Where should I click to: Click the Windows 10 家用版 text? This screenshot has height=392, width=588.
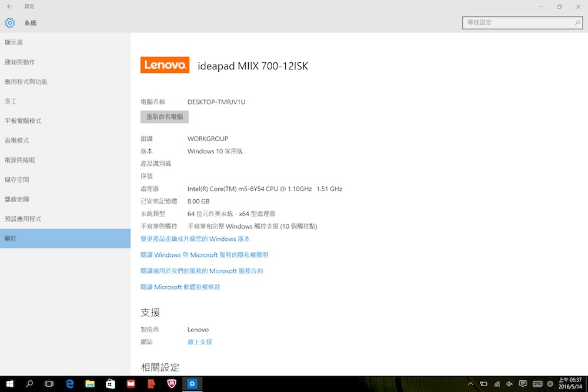click(x=215, y=151)
